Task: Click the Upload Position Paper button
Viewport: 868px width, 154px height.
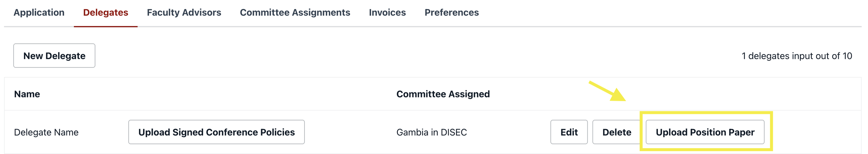Action: 704,132
